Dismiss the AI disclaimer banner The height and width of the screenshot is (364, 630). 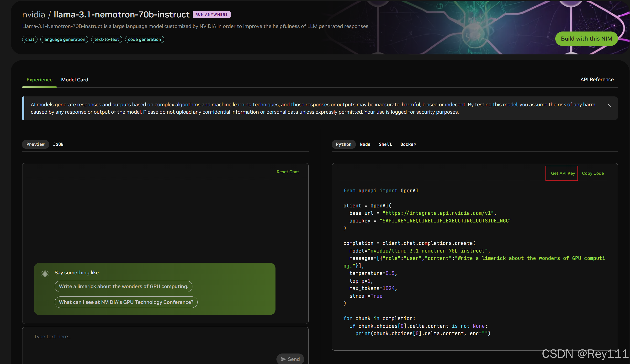[609, 105]
